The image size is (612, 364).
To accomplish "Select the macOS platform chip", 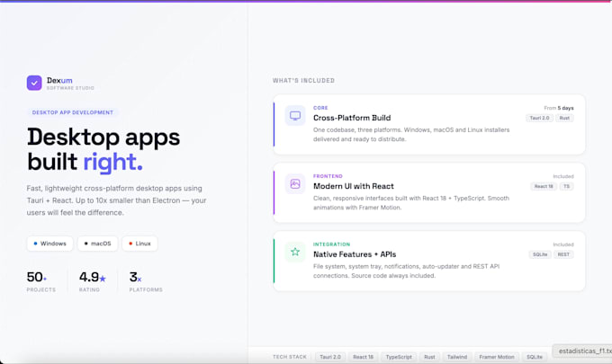I will (97, 244).
